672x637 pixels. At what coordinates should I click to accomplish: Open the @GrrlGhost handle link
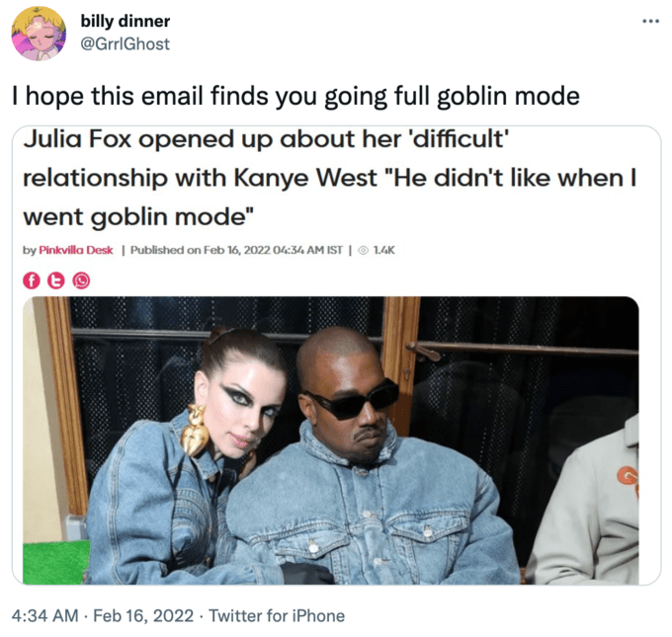[125, 43]
